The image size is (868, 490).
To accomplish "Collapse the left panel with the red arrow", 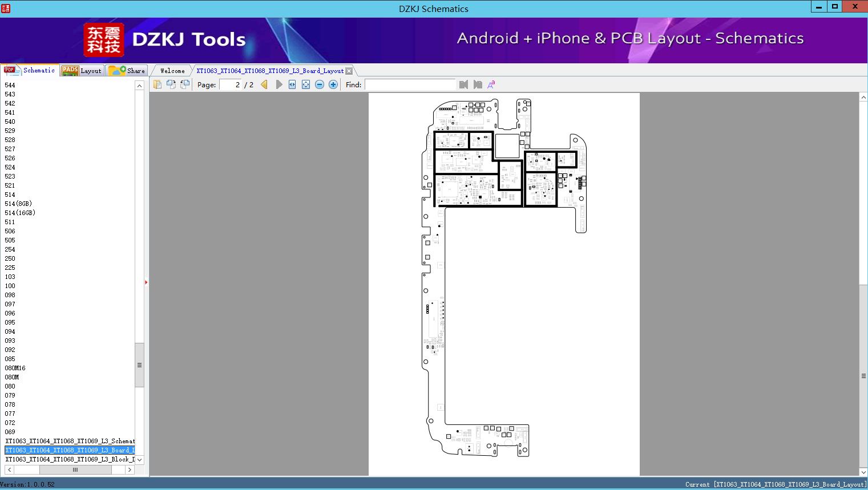I will coord(146,282).
